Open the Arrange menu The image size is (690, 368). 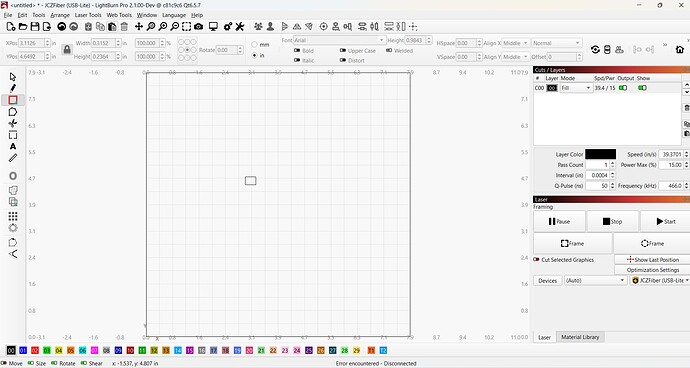click(x=60, y=15)
